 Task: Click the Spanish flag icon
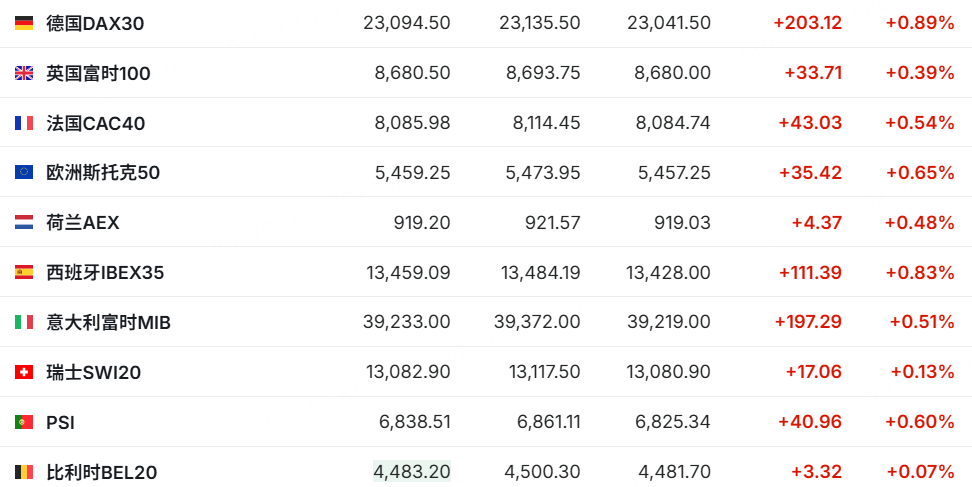24,272
